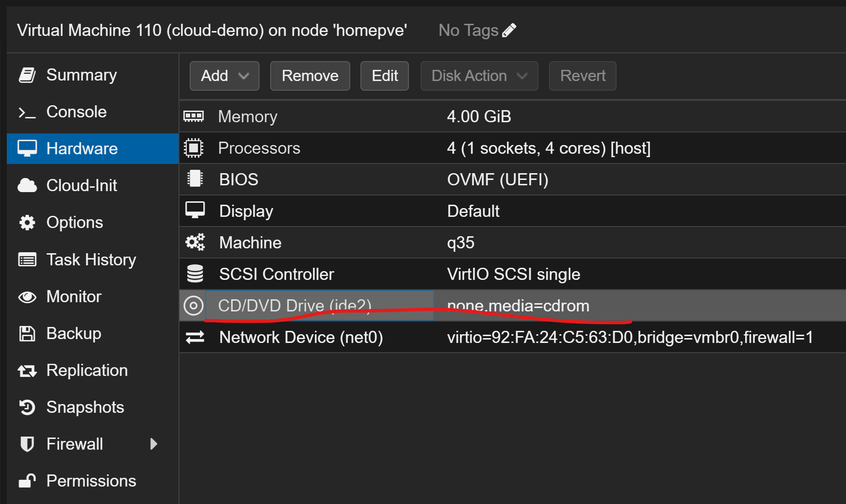
Task: Click the Memory RAM icon
Action: pos(194,116)
